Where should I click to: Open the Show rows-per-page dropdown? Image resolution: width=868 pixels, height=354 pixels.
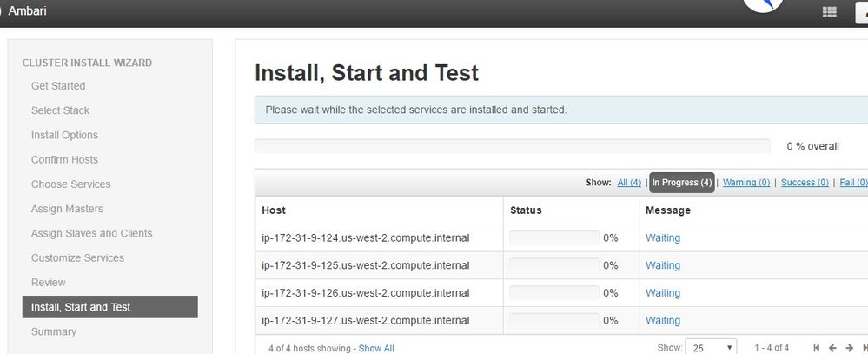click(x=711, y=348)
